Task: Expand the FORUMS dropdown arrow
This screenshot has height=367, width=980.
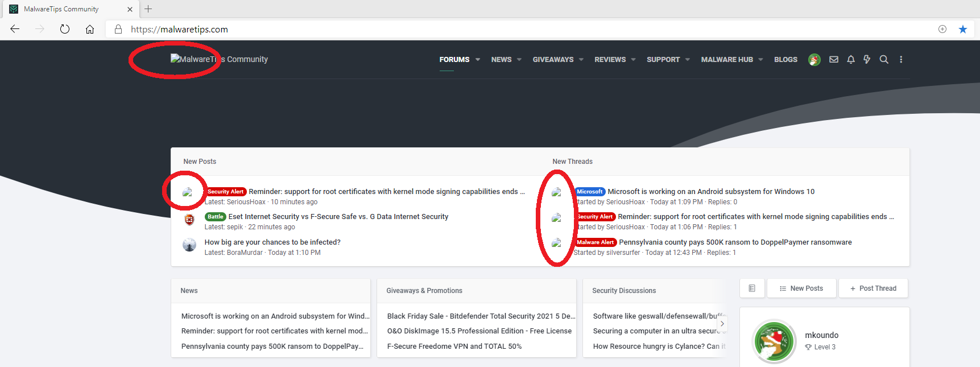Action: [478, 59]
